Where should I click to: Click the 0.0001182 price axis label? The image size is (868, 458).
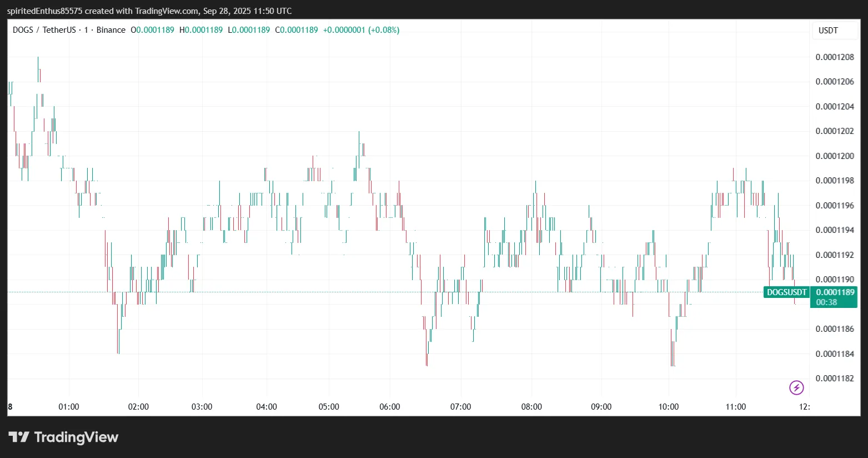click(835, 379)
